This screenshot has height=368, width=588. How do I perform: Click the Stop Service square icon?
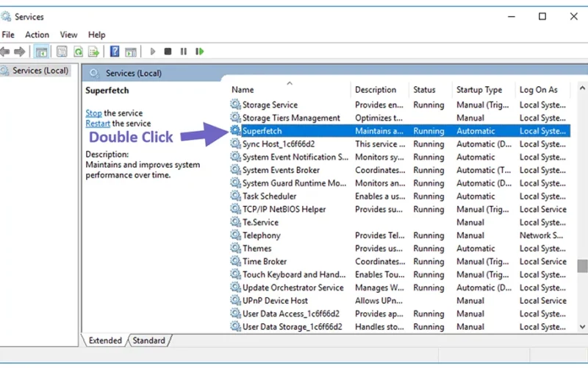(x=168, y=51)
